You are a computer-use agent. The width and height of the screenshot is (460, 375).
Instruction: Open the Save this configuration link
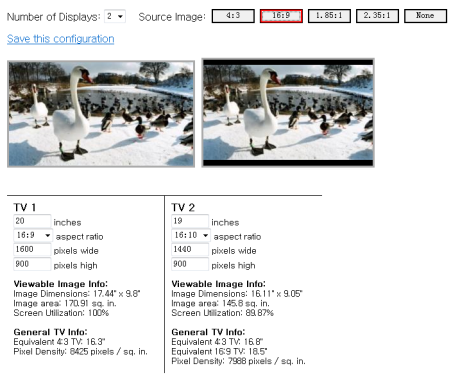(61, 39)
